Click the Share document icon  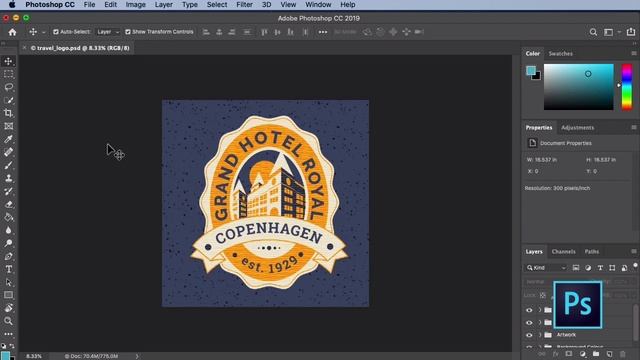tap(631, 31)
